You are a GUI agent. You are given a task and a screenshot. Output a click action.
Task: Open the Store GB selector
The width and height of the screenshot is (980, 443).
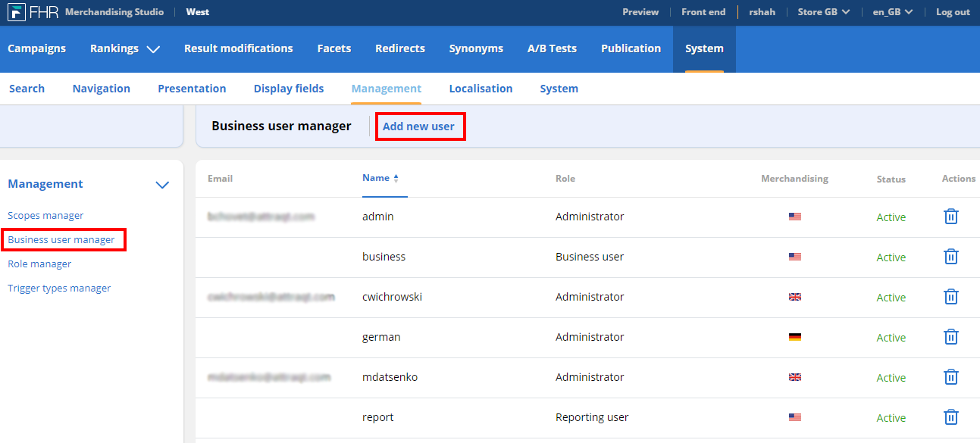point(824,12)
